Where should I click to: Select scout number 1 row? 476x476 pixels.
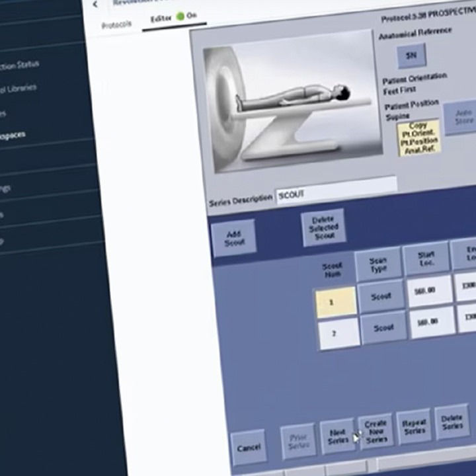336,302
